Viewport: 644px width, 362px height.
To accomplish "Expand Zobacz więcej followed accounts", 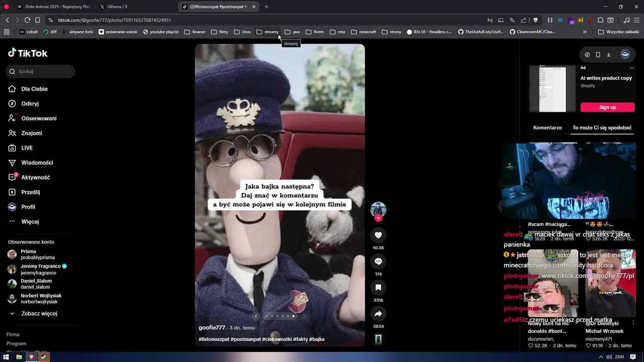I will click(39, 314).
